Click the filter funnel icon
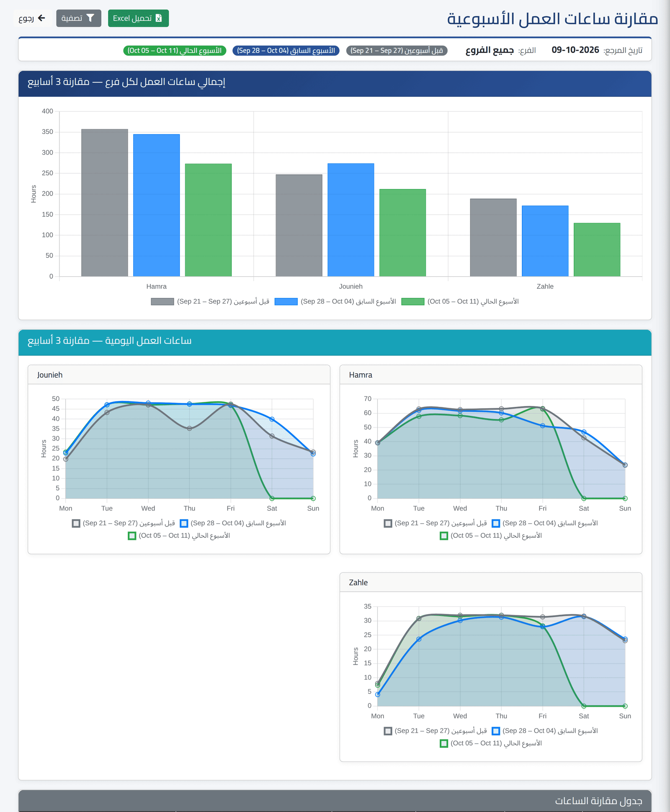The width and height of the screenshot is (670, 812). [90, 18]
